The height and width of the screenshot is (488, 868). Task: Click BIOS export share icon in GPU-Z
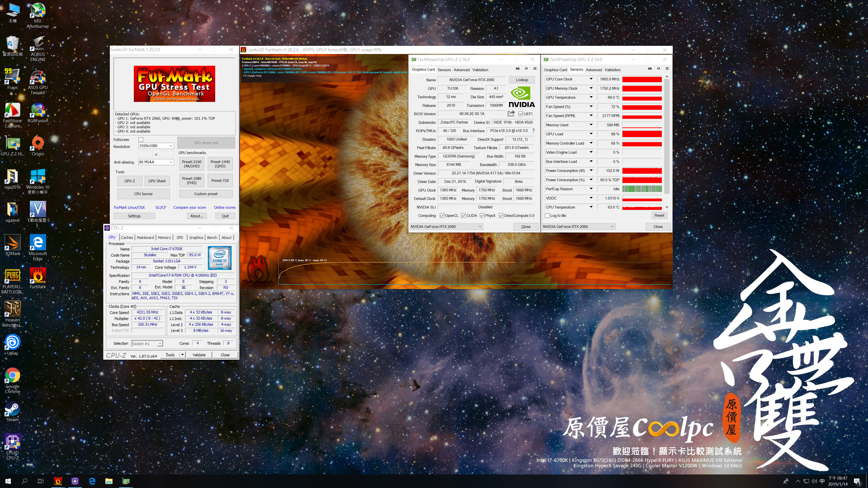(x=511, y=113)
